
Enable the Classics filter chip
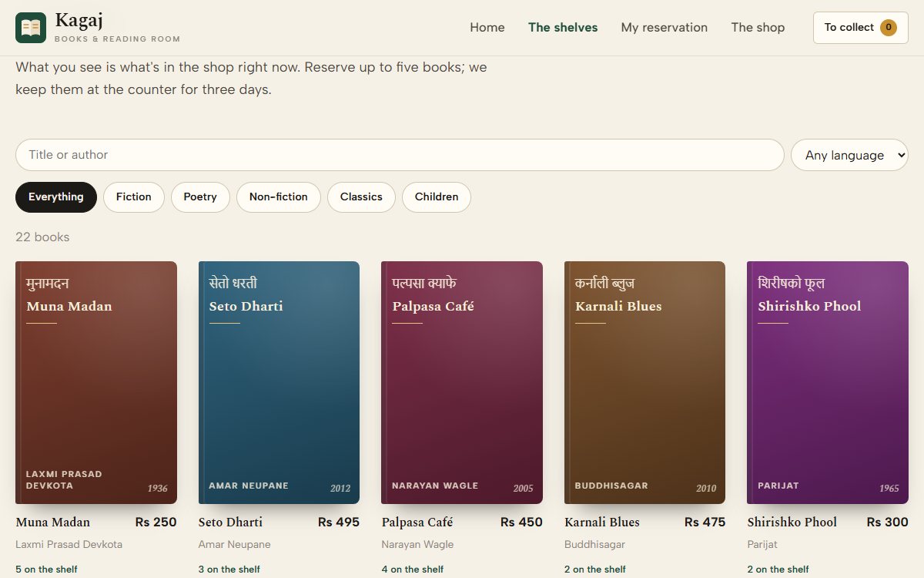(x=361, y=197)
